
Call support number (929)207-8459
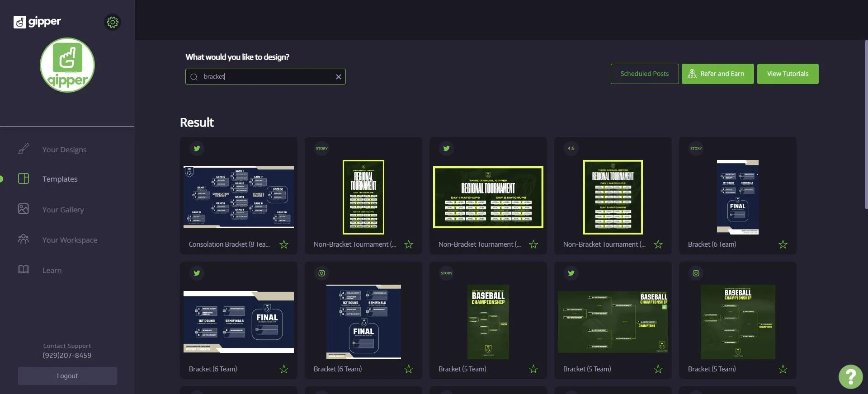click(67, 355)
